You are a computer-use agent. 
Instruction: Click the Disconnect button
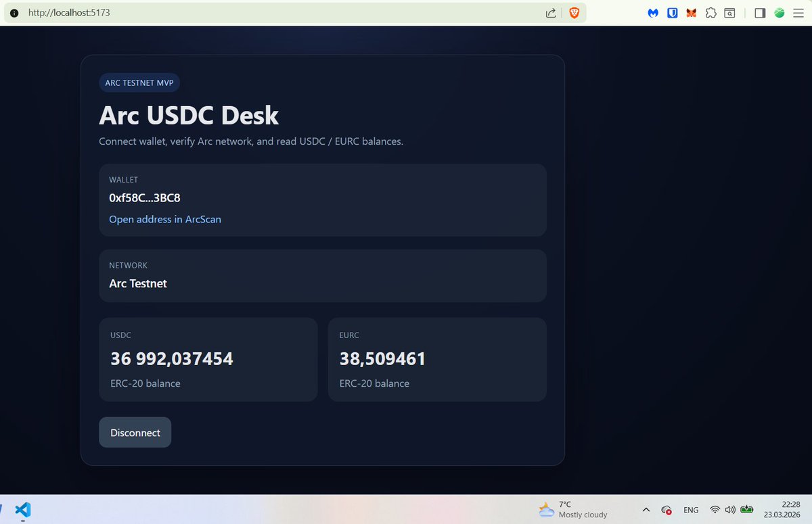pos(135,433)
